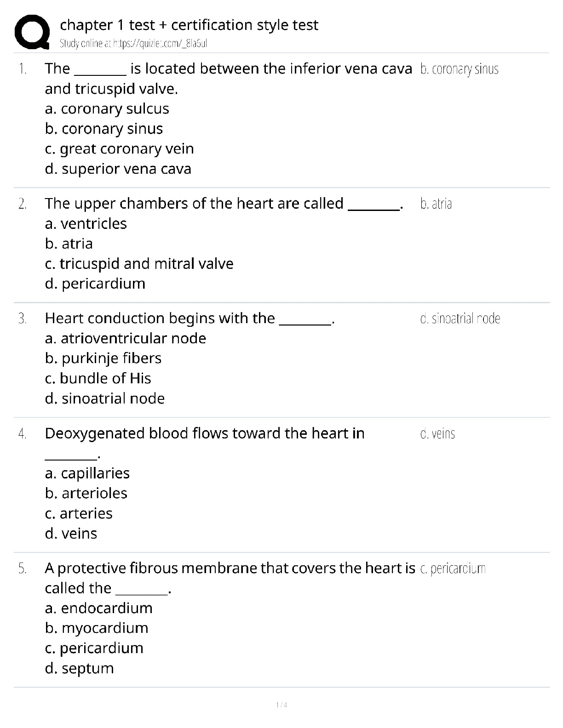Choose 'a. endocardium' answer option
The image size is (563, 728).
pyautogui.click(x=99, y=608)
